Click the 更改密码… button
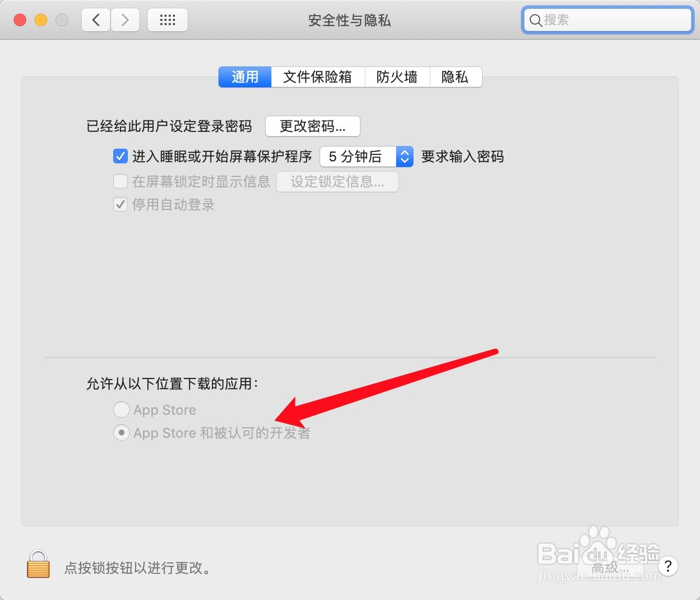 point(313,126)
